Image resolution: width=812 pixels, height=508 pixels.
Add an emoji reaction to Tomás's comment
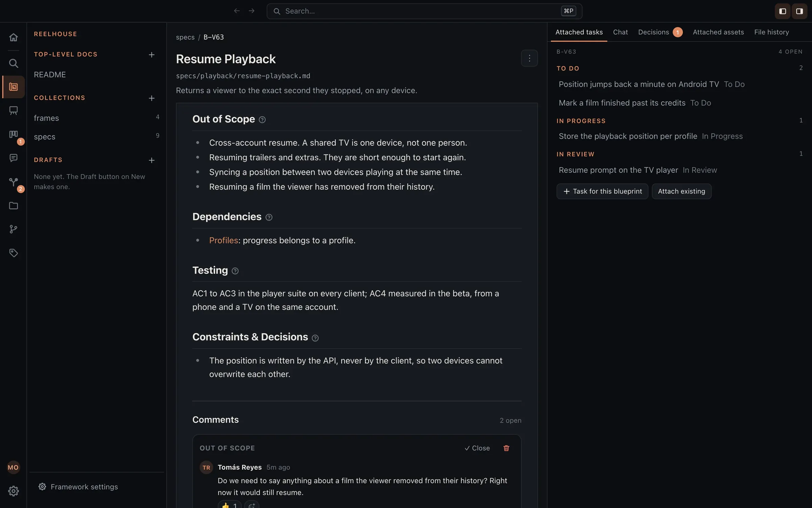252,505
